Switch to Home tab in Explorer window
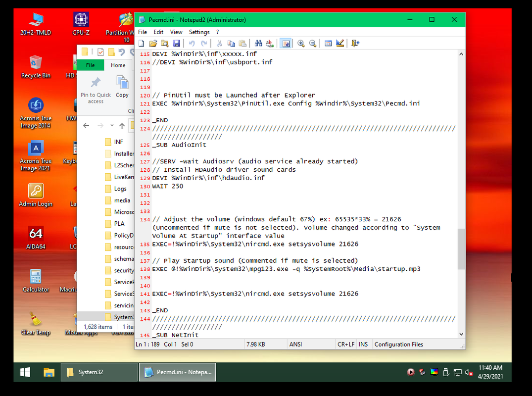The image size is (532, 396). [x=118, y=65]
